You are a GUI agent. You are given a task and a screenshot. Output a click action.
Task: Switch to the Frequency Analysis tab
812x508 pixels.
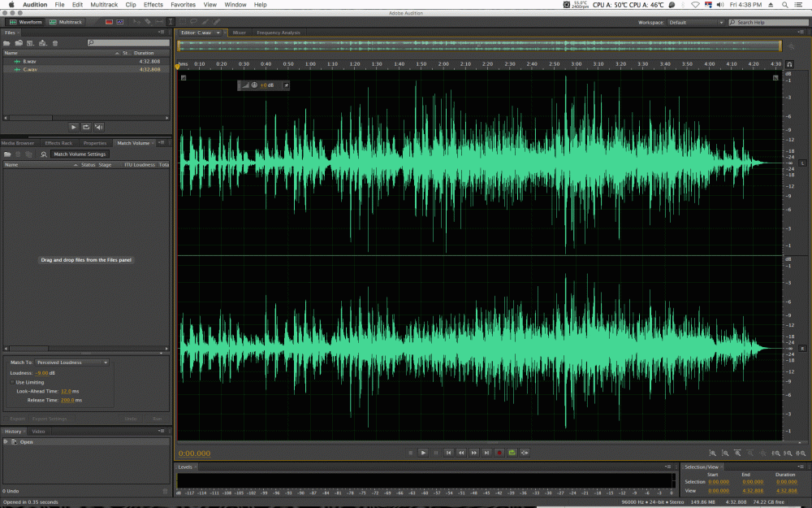click(x=279, y=33)
